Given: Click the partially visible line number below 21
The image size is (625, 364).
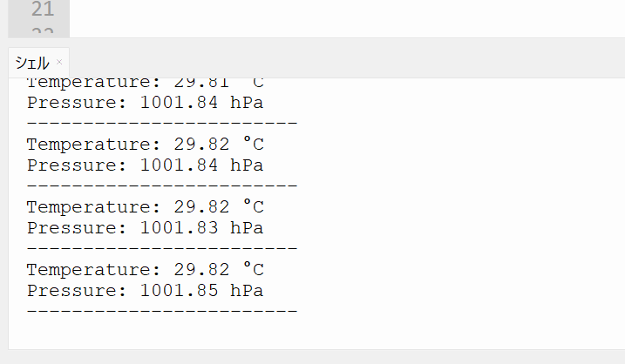Looking at the screenshot, I should (43, 31).
